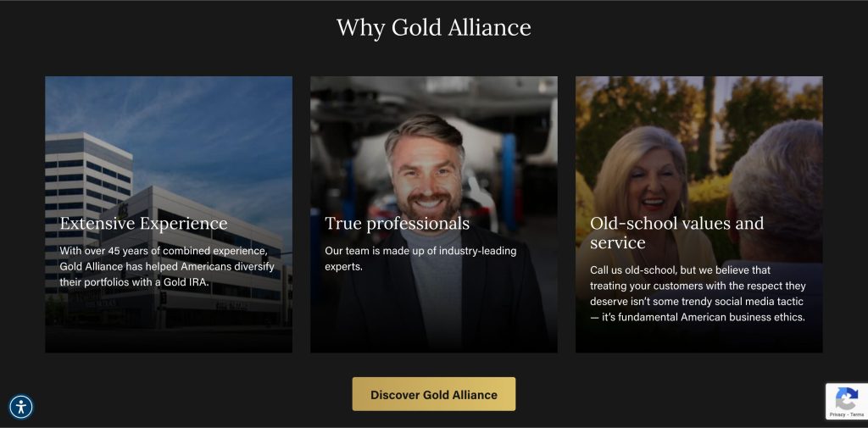
Task: Select the Old-school values and service heading
Action: (676, 232)
